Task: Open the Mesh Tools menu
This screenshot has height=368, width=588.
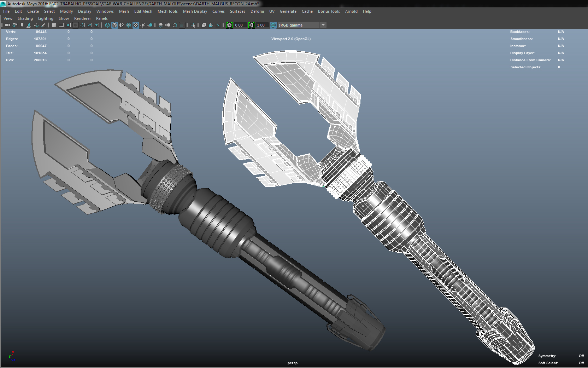Action: (x=167, y=11)
